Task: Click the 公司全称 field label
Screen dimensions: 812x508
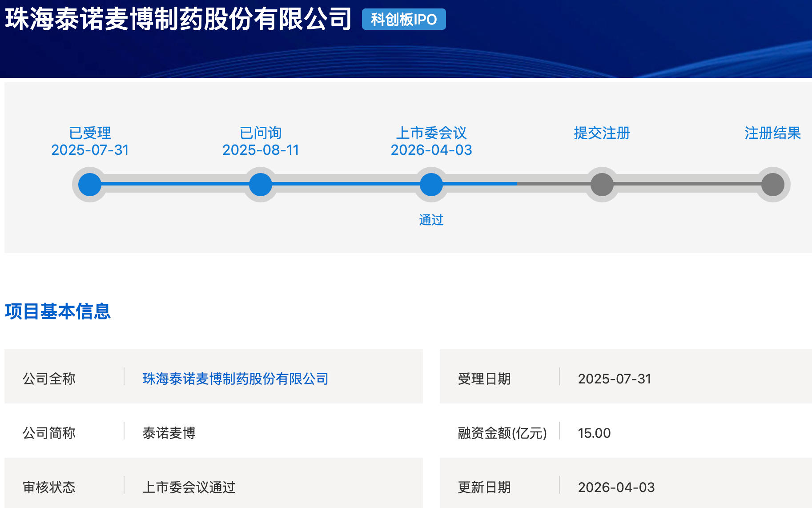Action: [x=49, y=379]
